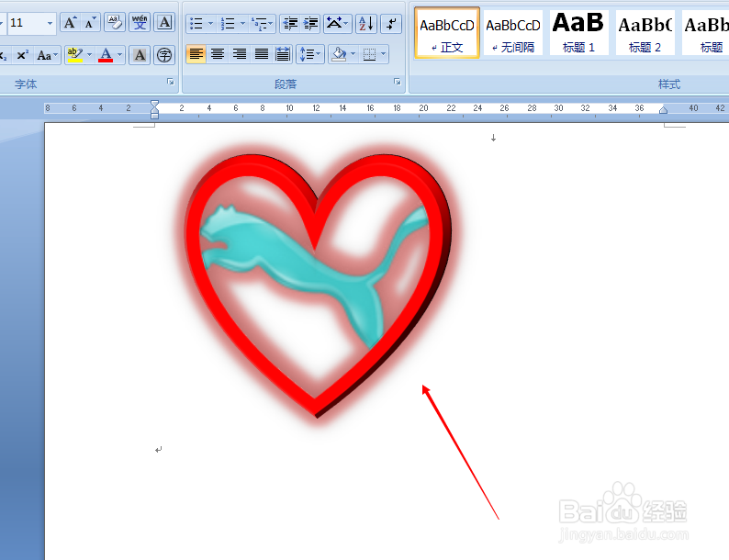Center the text
The width and height of the screenshot is (729, 560).
[x=218, y=54]
